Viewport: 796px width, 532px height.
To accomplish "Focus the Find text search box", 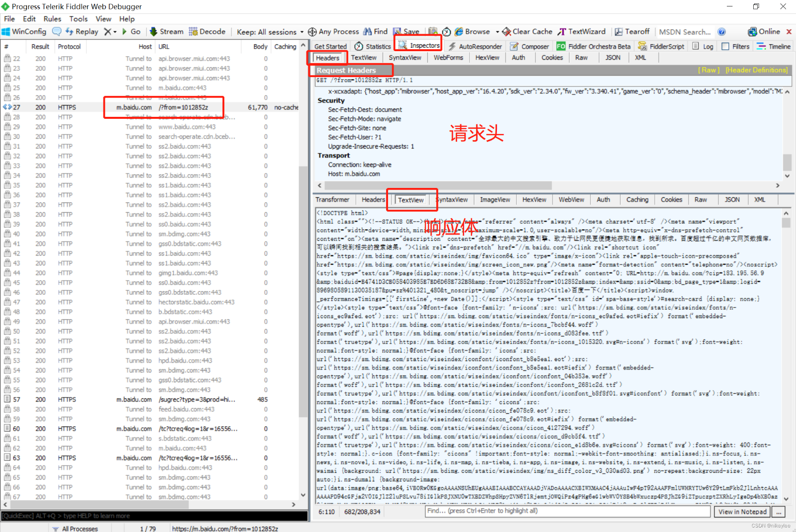I will click(x=568, y=511).
